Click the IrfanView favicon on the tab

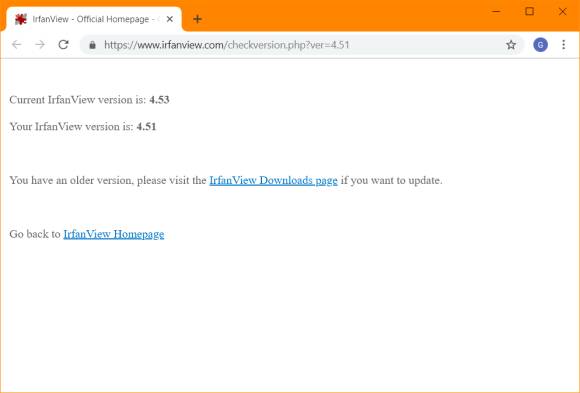pyautogui.click(x=21, y=19)
